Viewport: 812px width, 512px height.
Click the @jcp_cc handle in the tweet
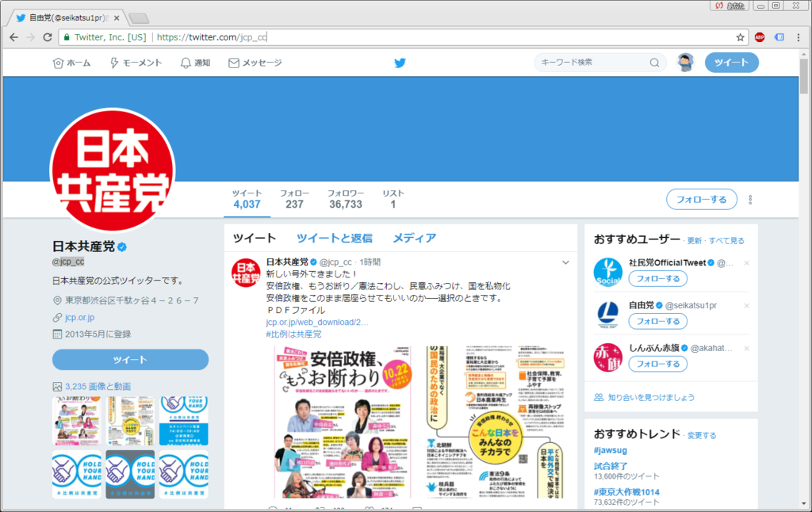pyautogui.click(x=335, y=262)
